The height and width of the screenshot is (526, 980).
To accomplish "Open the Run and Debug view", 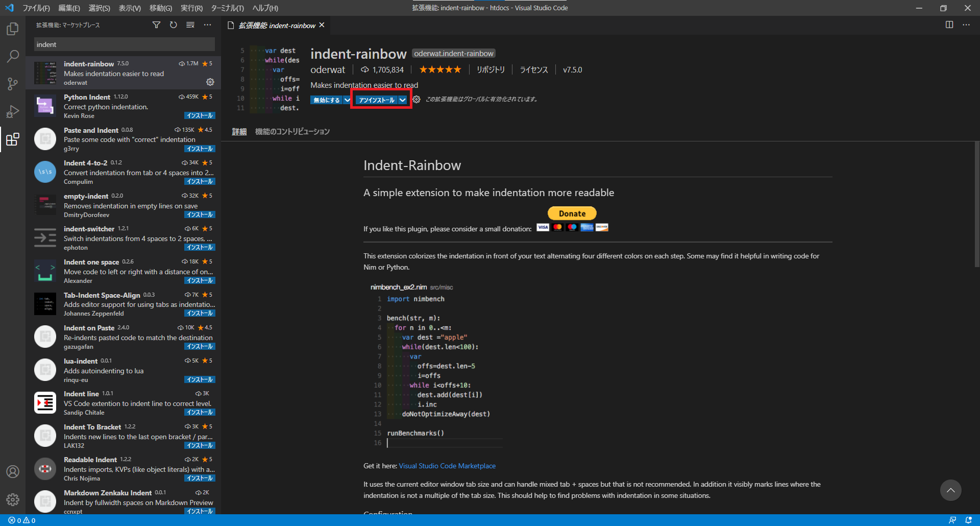I will click(x=12, y=111).
